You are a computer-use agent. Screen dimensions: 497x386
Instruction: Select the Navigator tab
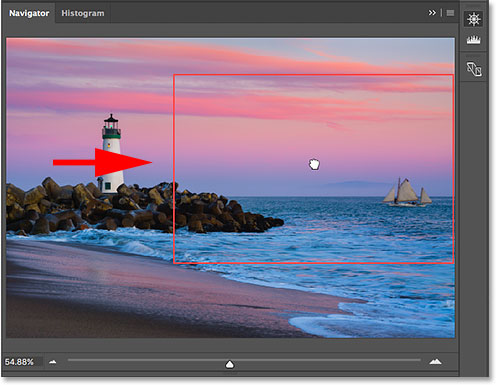pyautogui.click(x=29, y=13)
